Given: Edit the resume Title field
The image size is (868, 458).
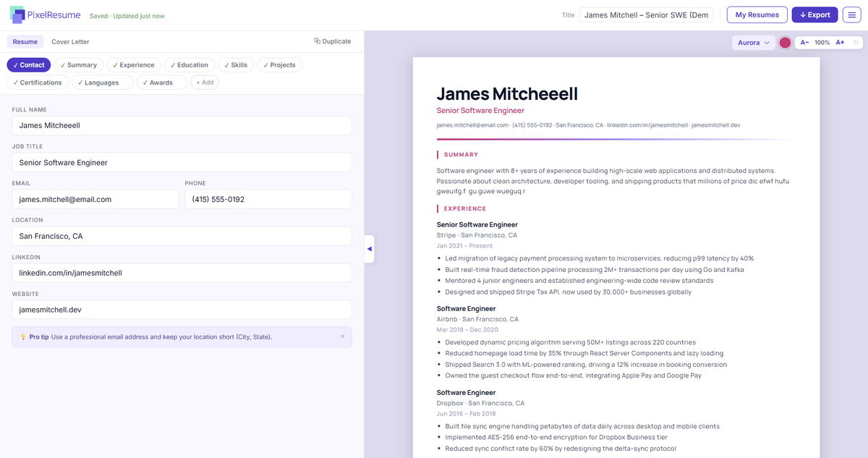Looking at the screenshot, I should pyautogui.click(x=646, y=14).
